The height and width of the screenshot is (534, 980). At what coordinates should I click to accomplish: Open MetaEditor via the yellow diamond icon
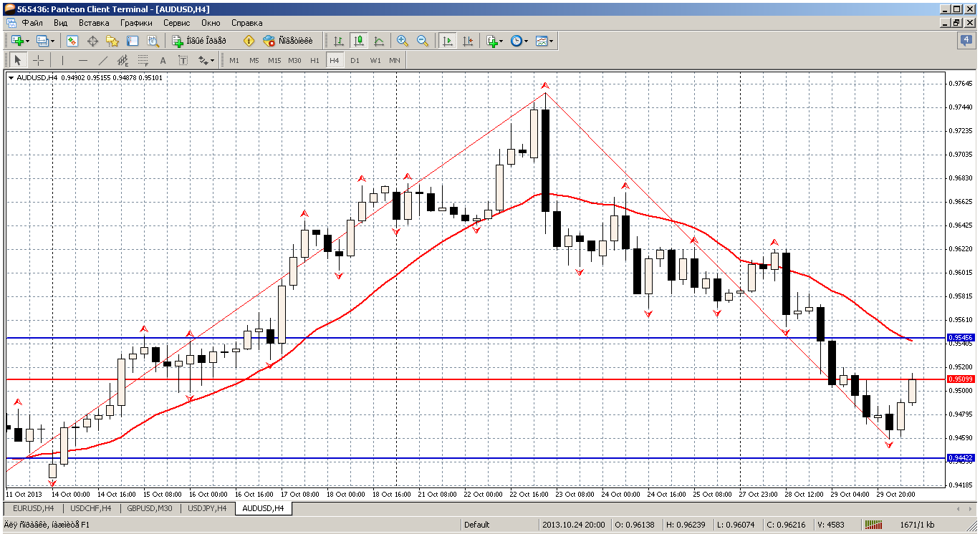249,41
